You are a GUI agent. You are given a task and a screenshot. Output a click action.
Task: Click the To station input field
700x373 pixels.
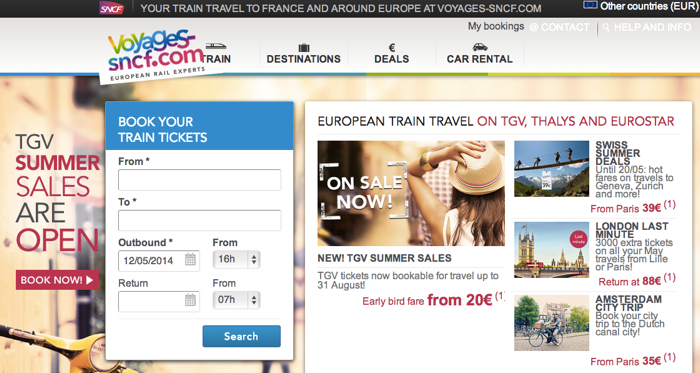point(200,220)
